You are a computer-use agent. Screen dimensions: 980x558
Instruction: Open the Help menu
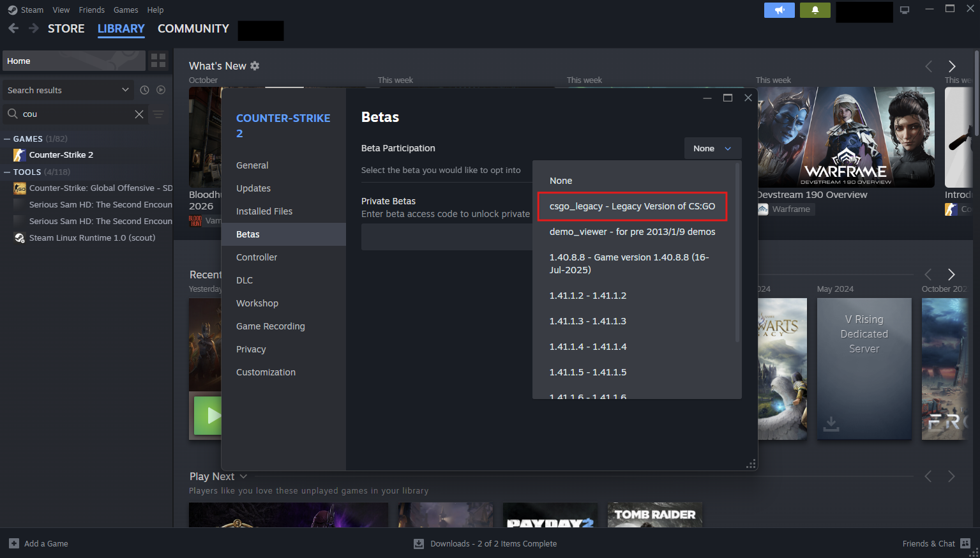click(155, 10)
